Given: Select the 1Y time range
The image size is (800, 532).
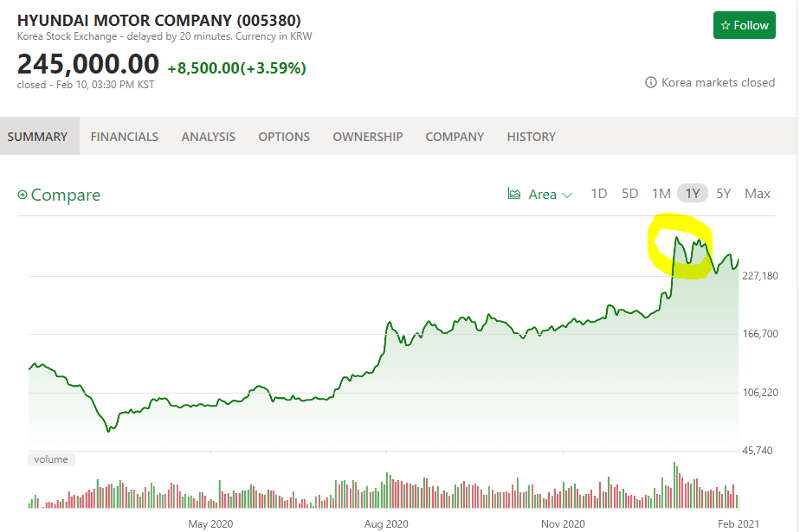Looking at the screenshot, I should (693, 194).
